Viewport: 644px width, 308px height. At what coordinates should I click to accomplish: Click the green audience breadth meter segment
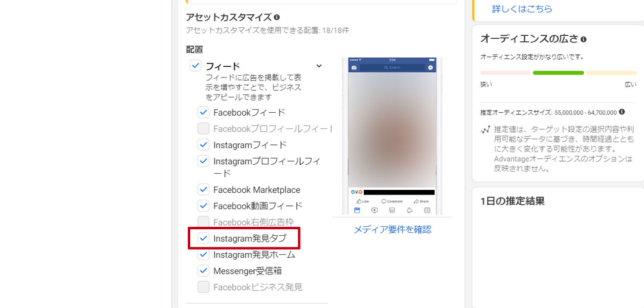click(558, 73)
